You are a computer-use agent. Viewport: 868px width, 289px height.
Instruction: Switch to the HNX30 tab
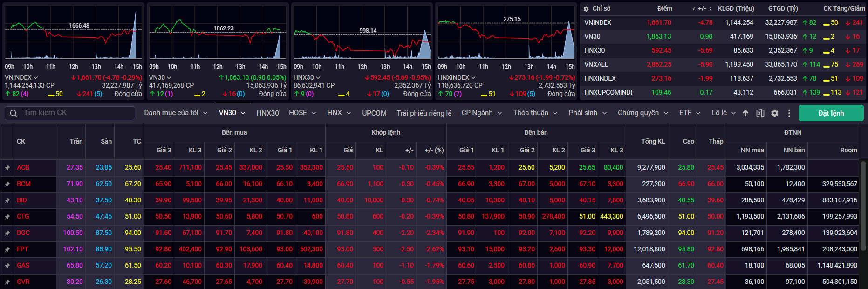tap(267, 113)
